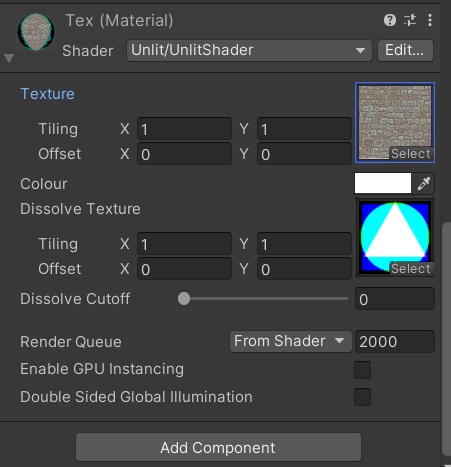Open the Render Queue From Shader dropdown

pyautogui.click(x=290, y=341)
